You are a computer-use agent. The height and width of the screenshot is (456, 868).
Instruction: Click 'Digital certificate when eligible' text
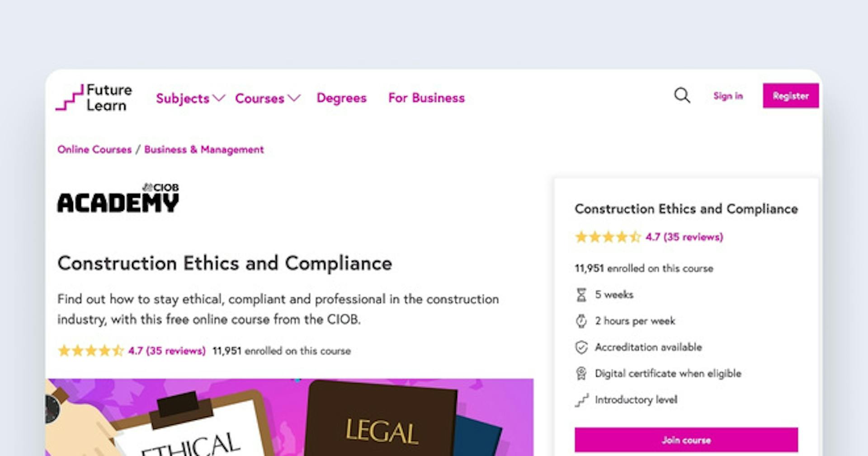[x=668, y=373]
